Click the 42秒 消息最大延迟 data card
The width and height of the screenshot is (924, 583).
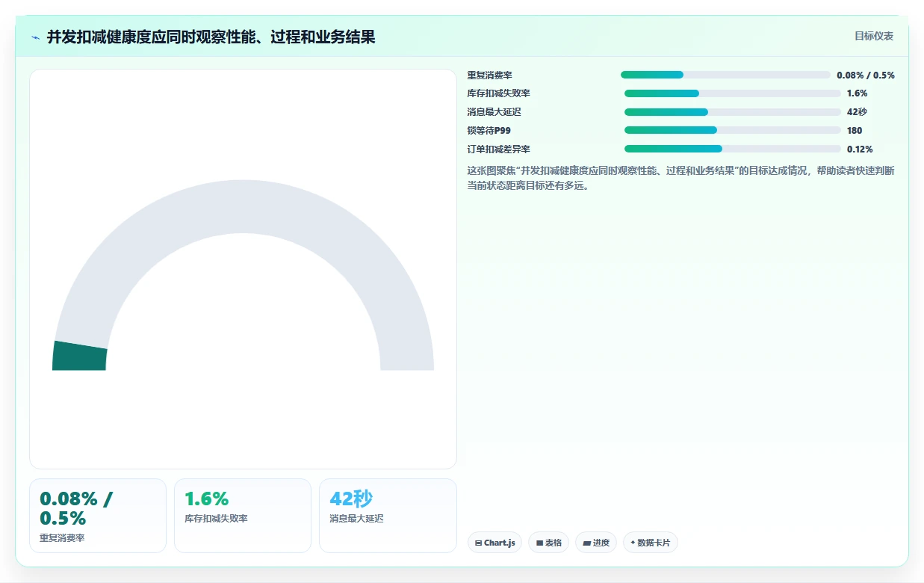pyautogui.click(x=388, y=516)
